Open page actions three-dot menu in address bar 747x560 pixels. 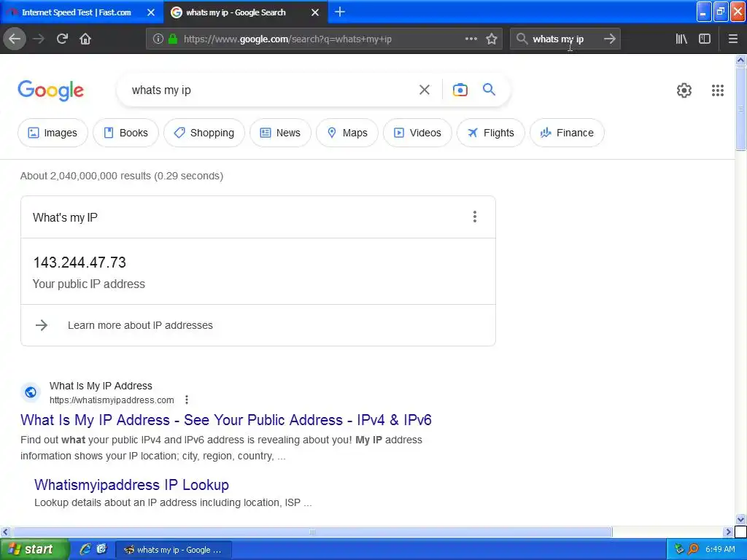coord(471,39)
